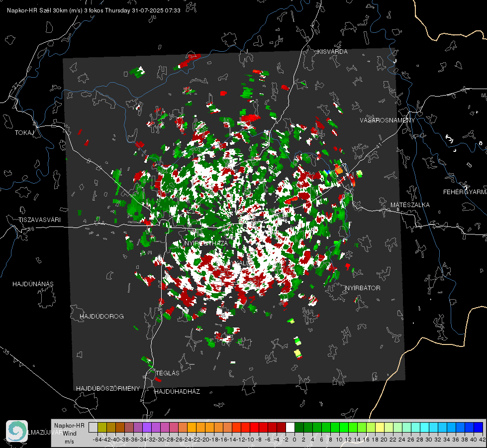Click road number 35 label at lower left
Image resolution: width=487 pixels, height=448 pixels.
coord(6,352)
